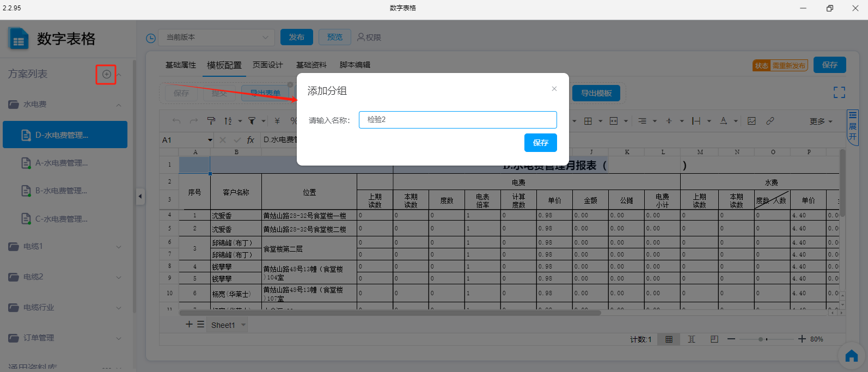This screenshot has height=372, width=868.
Task: Click the zoom in plus icon
Action: [x=802, y=339]
